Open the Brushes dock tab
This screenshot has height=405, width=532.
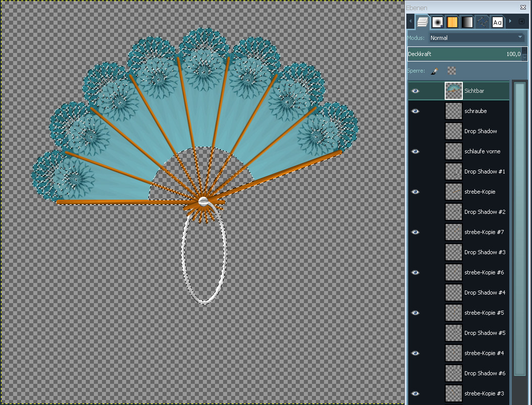point(438,22)
